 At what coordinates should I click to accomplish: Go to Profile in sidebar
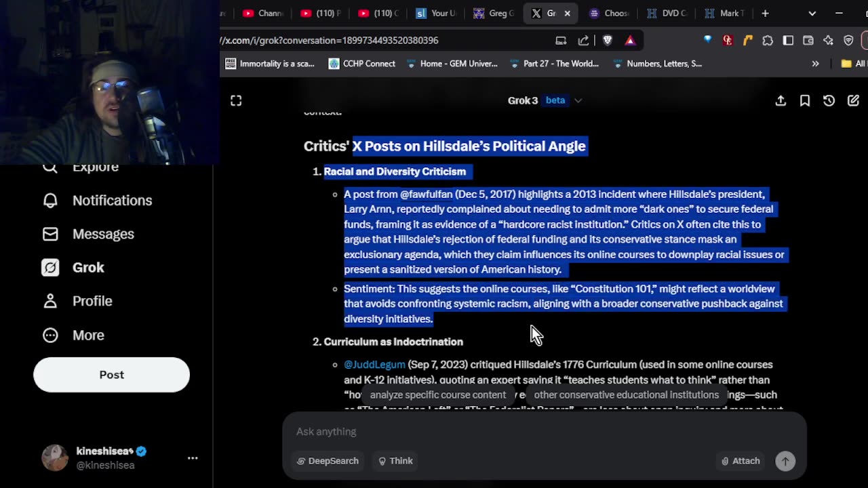pyautogui.click(x=77, y=301)
